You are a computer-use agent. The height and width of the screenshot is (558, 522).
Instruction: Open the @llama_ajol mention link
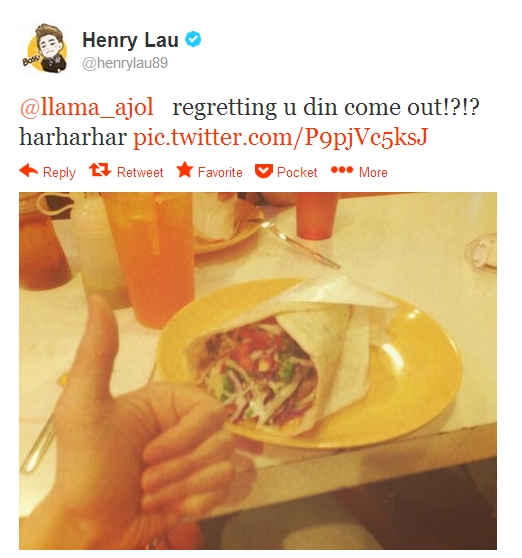(x=86, y=107)
